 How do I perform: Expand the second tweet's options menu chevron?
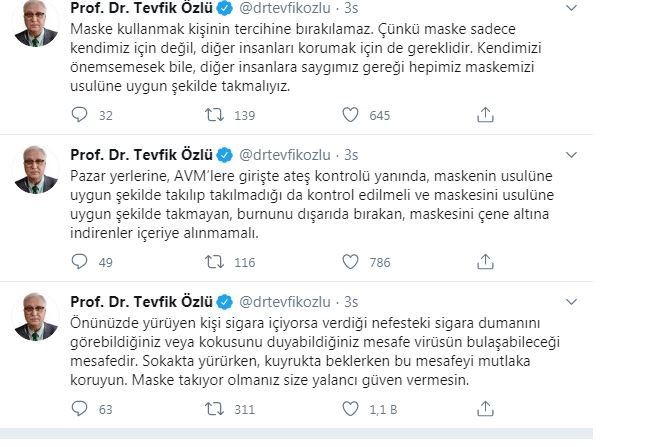571,156
